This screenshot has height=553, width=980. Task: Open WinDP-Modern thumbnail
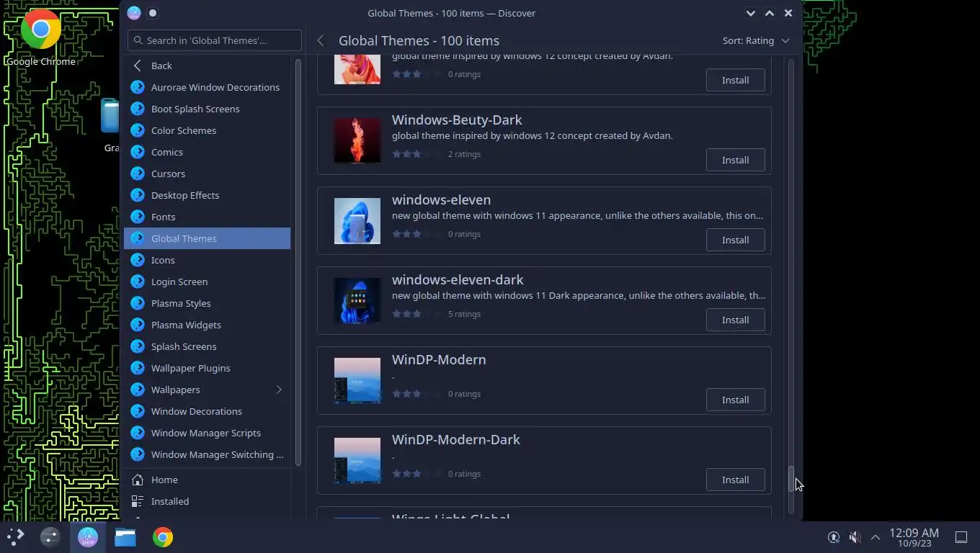pos(357,380)
